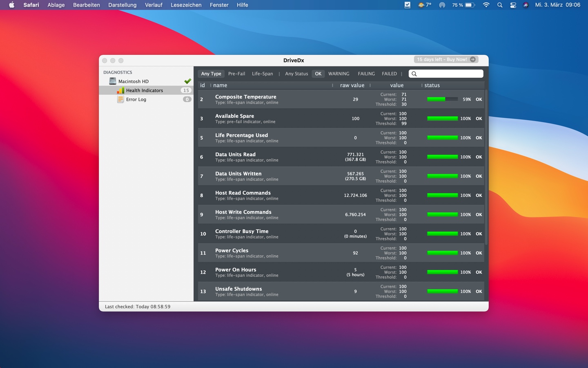Screen dimensions: 588x368
Task: Open Control Center in menu bar
Action: [x=513, y=5]
